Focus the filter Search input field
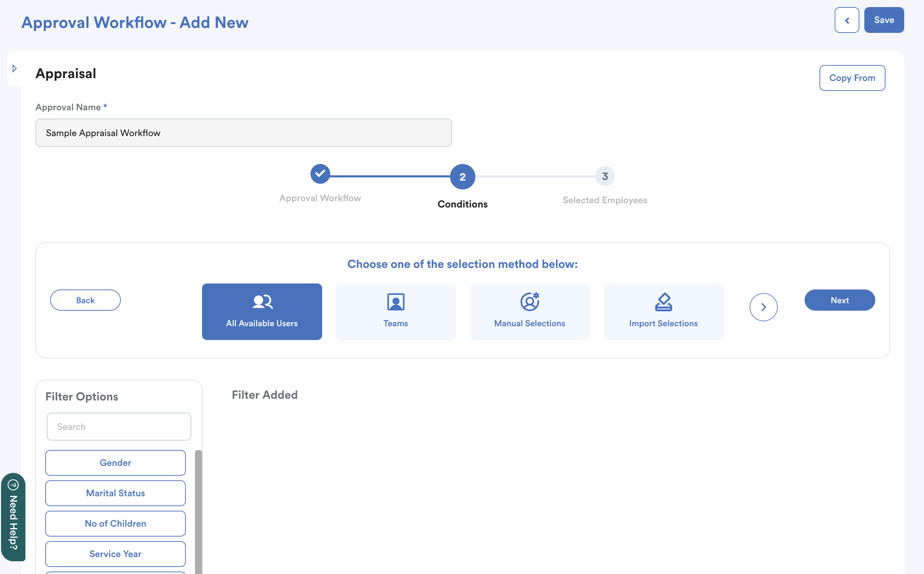The height and width of the screenshot is (574, 924). tap(119, 427)
